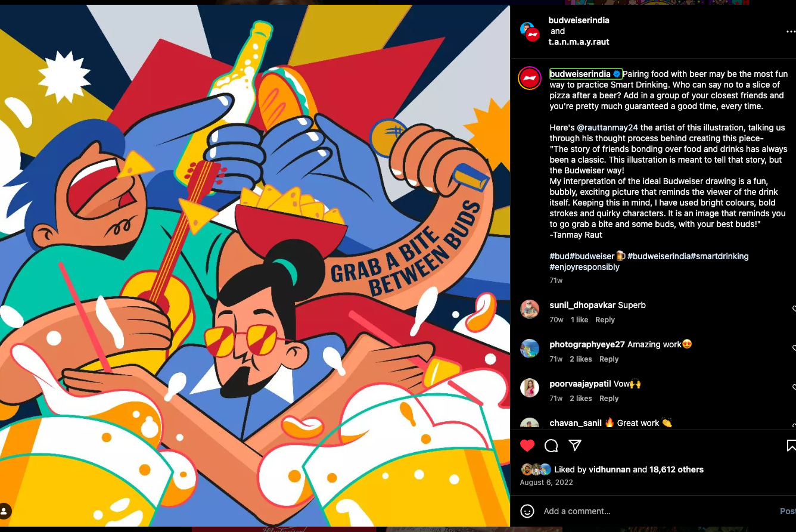View likes on poorvaajaypatil's comment
This screenshot has height=532, width=796.
tap(581, 399)
